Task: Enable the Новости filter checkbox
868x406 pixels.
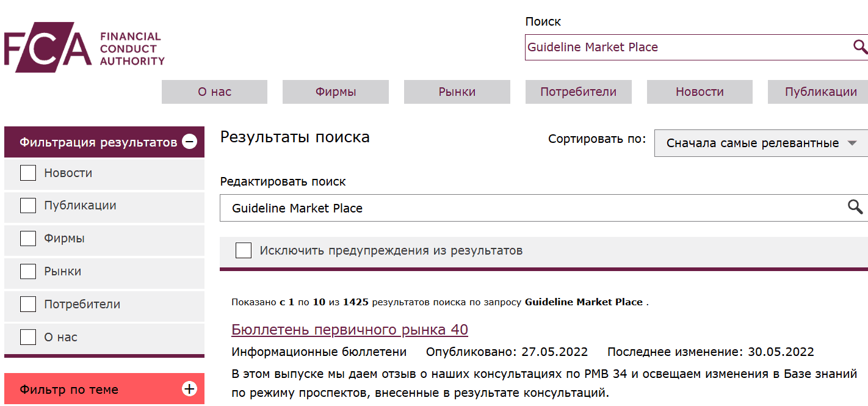Action: [x=28, y=173]
